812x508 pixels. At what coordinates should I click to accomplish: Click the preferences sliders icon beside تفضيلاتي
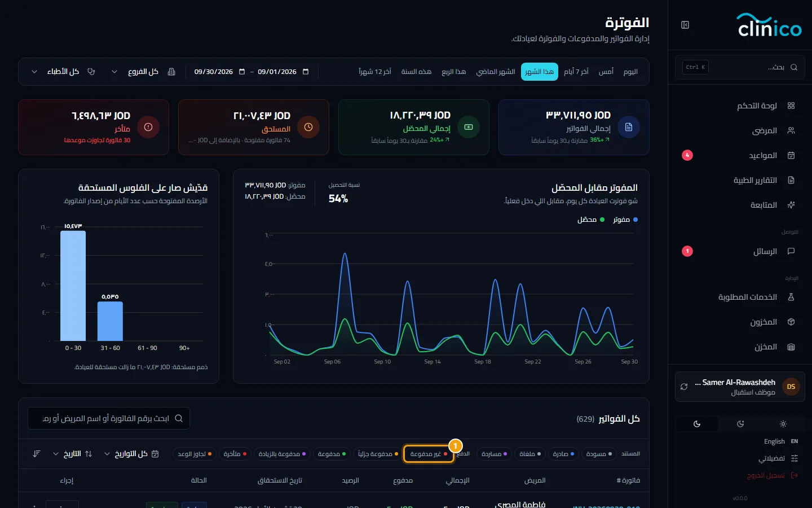point(795,458)
